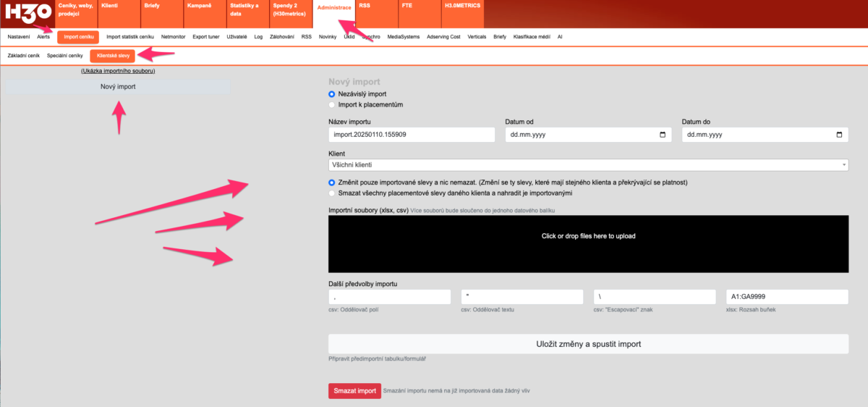Open the Administrace tab
The image size is (868, 407).
tap(334, 7)
